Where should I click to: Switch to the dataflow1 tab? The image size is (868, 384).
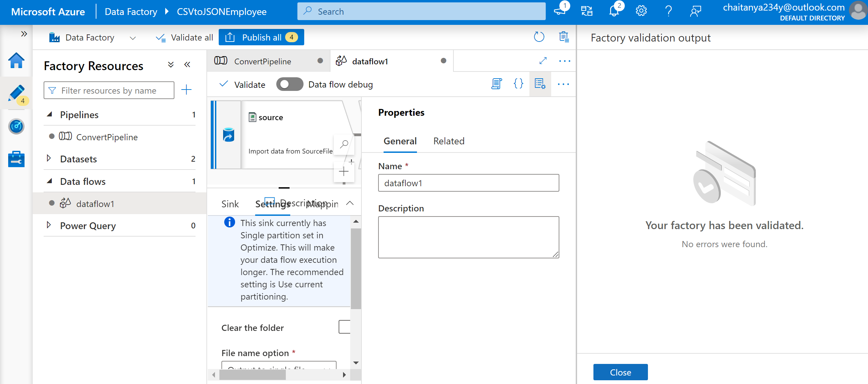coord(392,61)
